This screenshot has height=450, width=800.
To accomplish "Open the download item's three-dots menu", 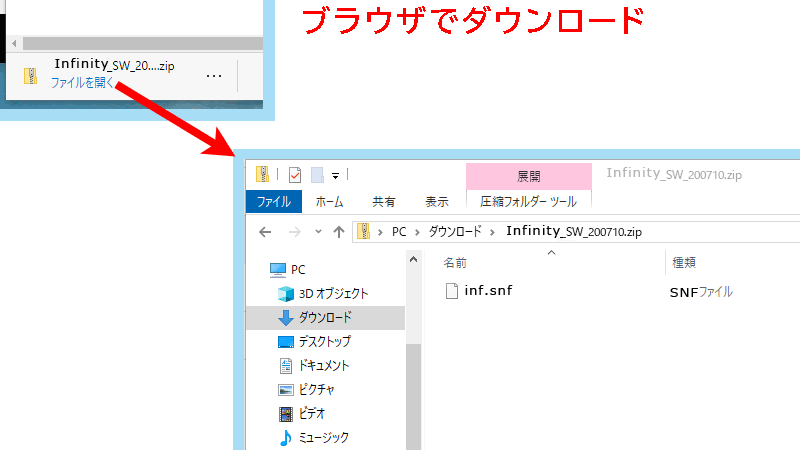I will tap(214, 75).
